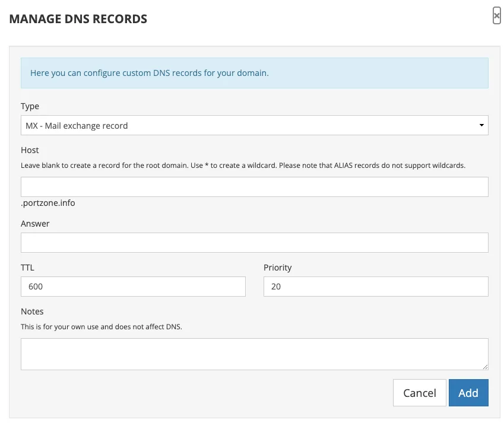Select the TTL field showing 600
Image resolution: width=504 pixels, height=423 pixels.
tap(133, 287)
